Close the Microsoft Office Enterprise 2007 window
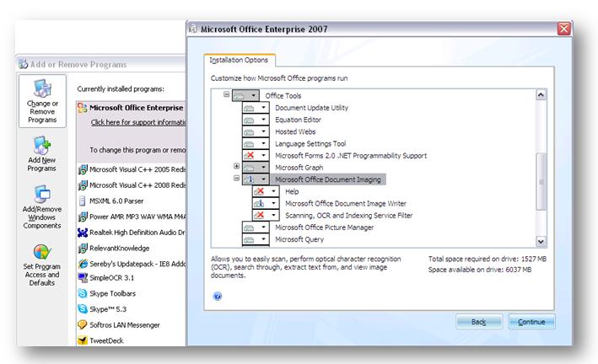598x364 pixels. (564, 29)
